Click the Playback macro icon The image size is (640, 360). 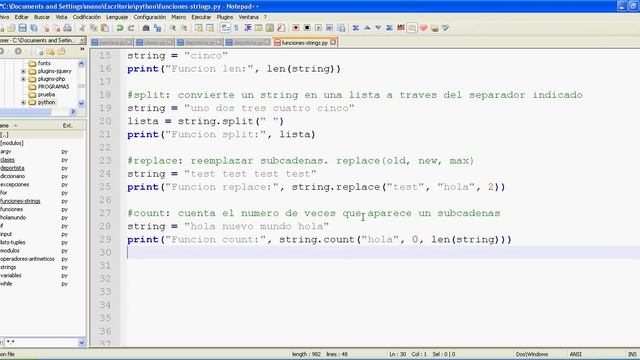pos(318,28)
